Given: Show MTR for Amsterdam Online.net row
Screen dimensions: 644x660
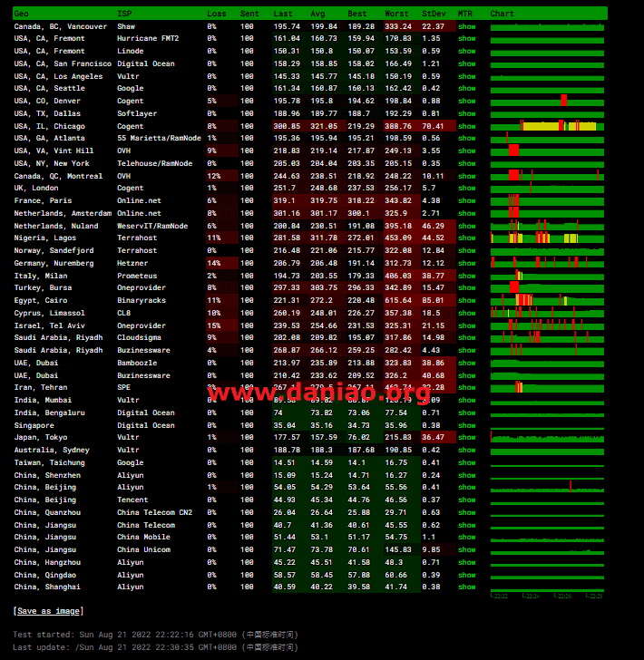Looking at the screenshot, I should tap(467, 213).
